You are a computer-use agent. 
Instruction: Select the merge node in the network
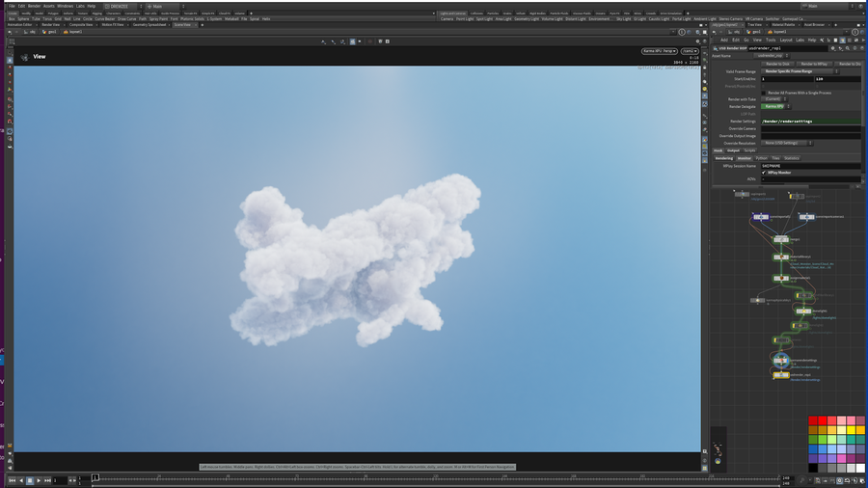point(780,239)
